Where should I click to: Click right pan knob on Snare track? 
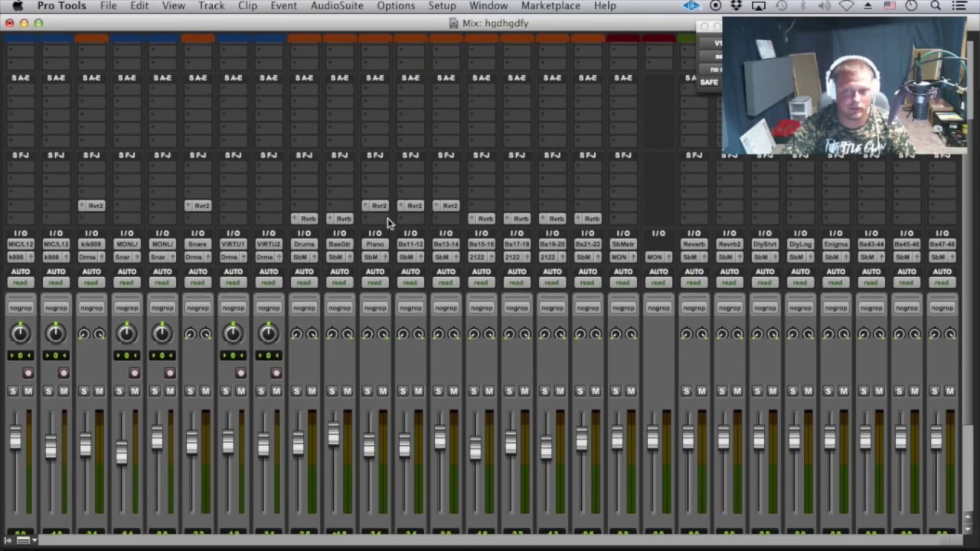point(205,334)
